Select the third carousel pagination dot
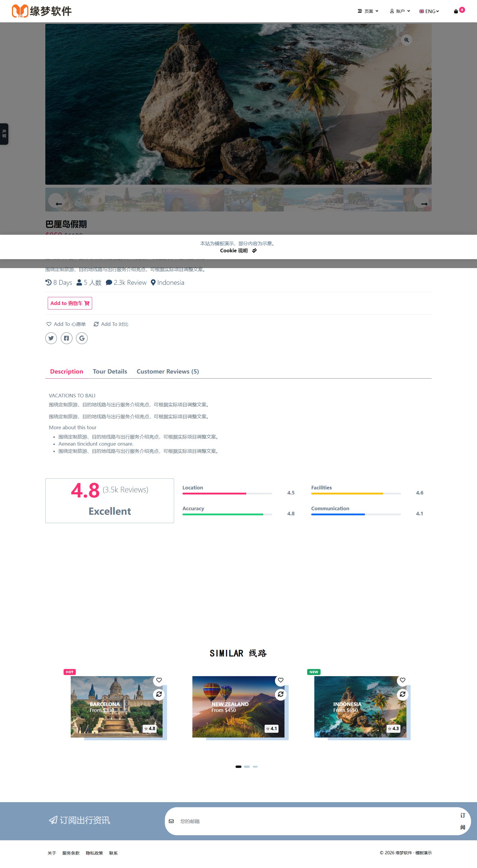 point(255,767)
